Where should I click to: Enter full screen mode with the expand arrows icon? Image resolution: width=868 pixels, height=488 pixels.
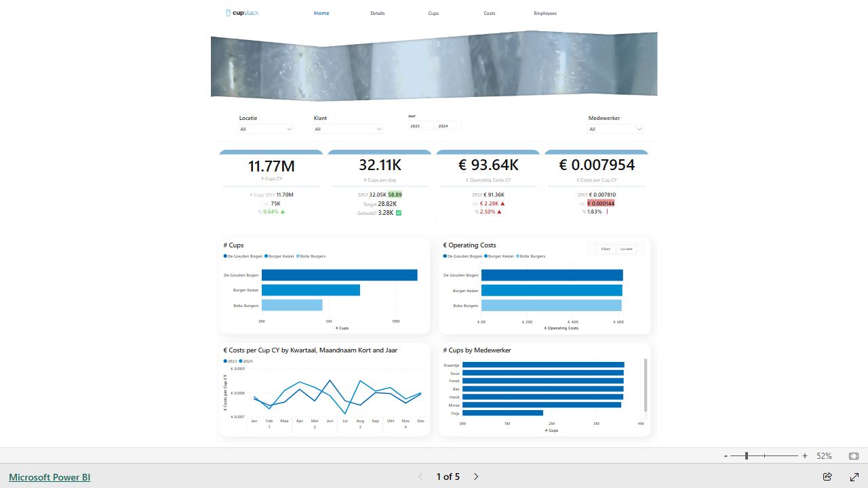[854, 476]
